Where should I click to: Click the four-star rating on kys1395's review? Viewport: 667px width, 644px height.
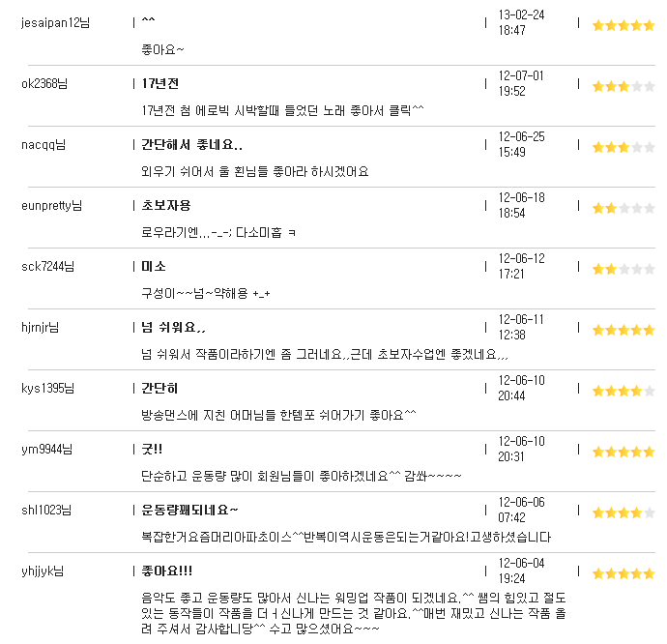(623, 391)
